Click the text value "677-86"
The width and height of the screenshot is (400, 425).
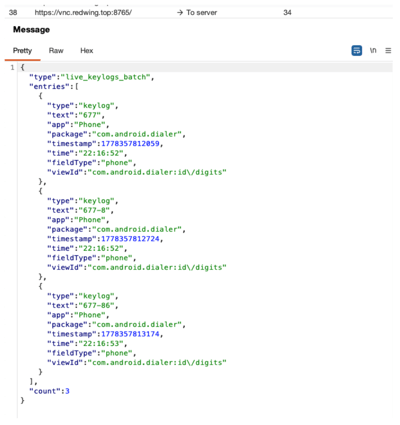97,306
